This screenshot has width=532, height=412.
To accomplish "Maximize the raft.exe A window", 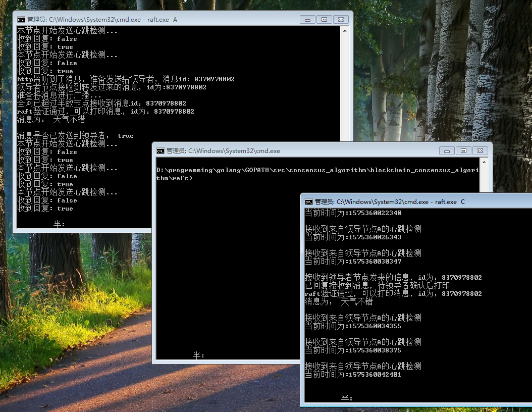I will click(323, 19).
